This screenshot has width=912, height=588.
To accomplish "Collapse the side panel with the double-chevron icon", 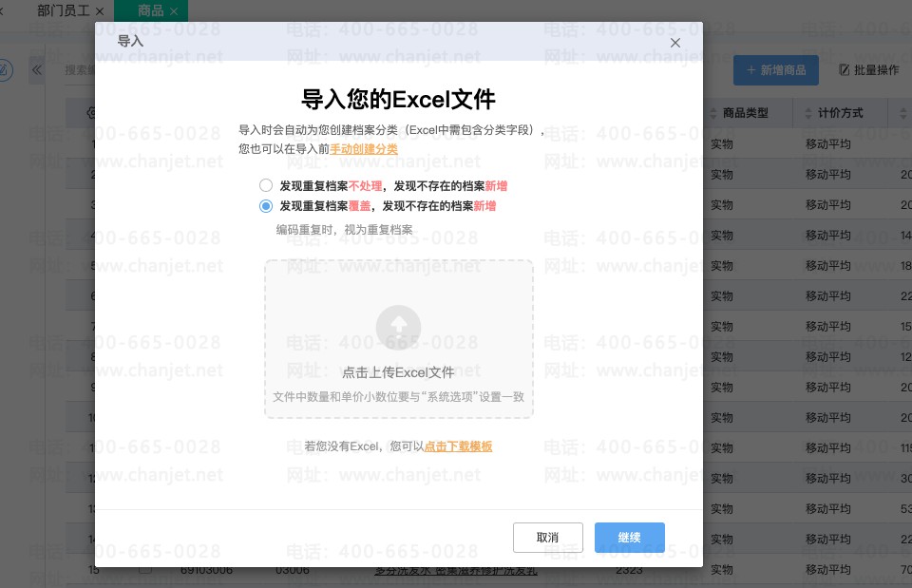I will point(37,70).
